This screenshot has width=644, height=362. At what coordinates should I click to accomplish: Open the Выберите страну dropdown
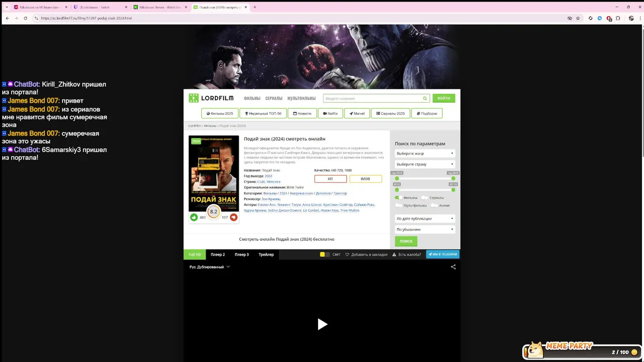(425, 164)
